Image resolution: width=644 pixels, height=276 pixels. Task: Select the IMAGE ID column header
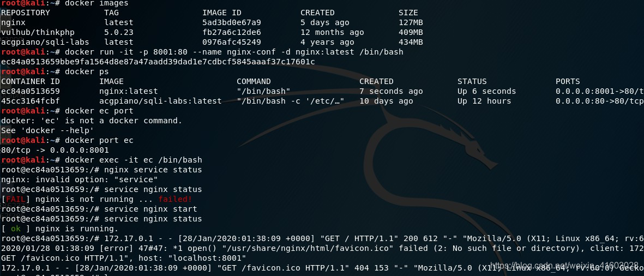click(x=222, y=13)
